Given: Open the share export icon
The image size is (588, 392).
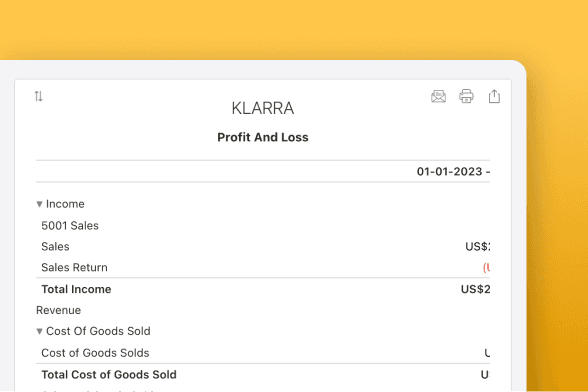Looking at the screenshot, I should click(494, 96).
